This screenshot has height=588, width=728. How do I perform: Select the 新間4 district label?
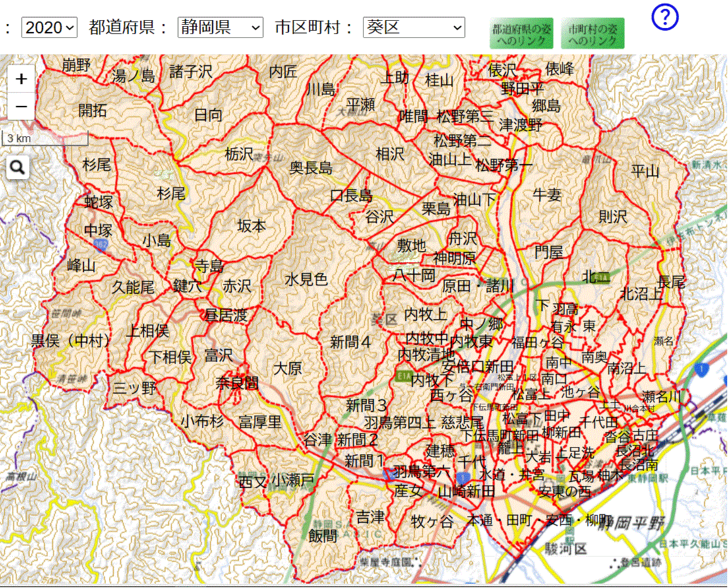tap(351, 342)
